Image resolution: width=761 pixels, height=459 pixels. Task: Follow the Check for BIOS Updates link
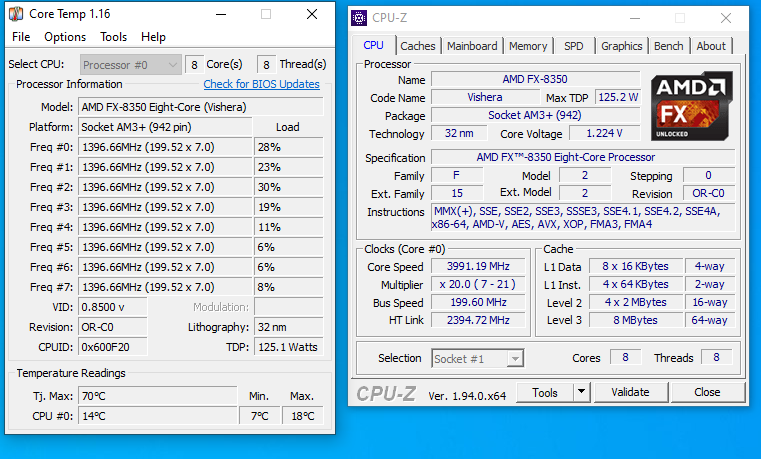[x=262, y=84]
